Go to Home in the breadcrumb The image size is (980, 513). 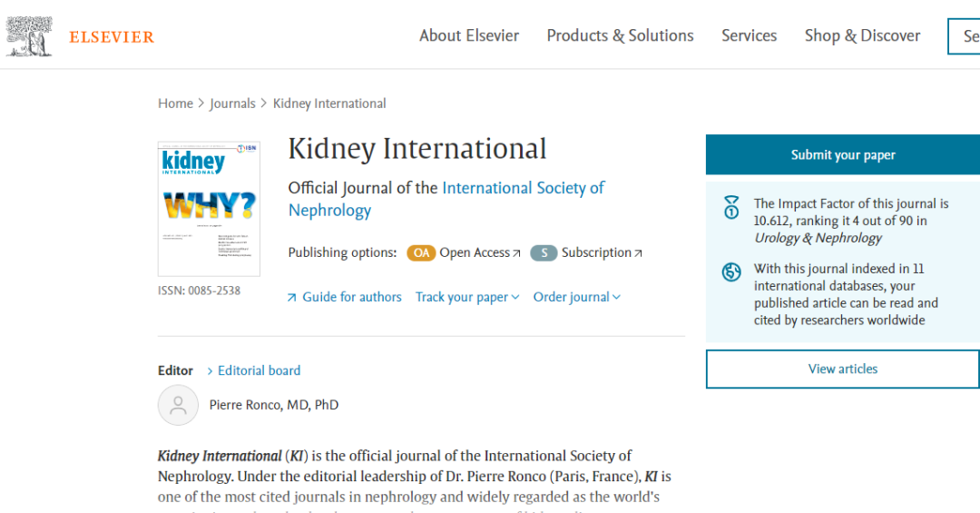175,104
